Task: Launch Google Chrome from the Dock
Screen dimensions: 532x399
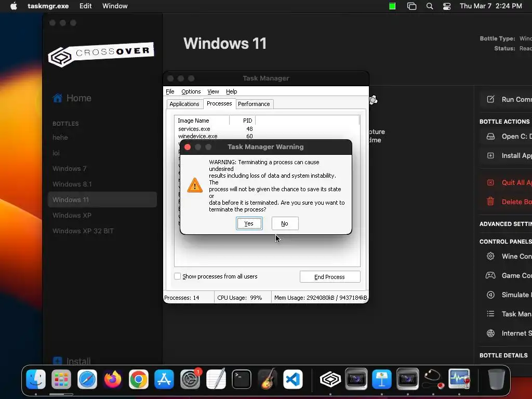Action: 138,379
